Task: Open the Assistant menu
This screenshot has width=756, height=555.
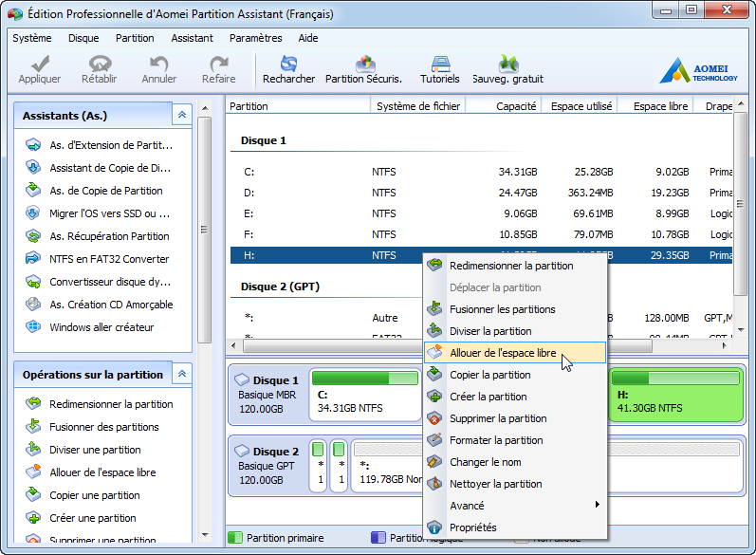Action: [x=192, y=38]
